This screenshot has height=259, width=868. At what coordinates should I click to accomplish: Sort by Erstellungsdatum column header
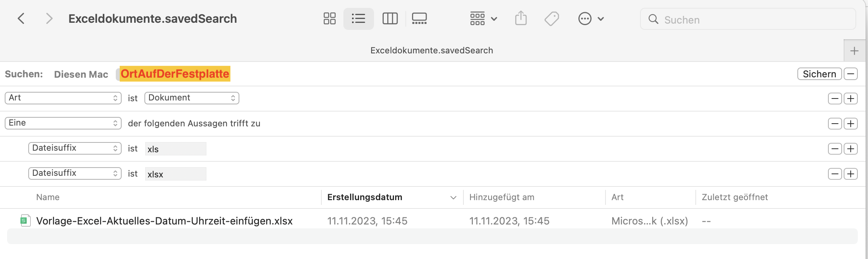tap(365, 197)
